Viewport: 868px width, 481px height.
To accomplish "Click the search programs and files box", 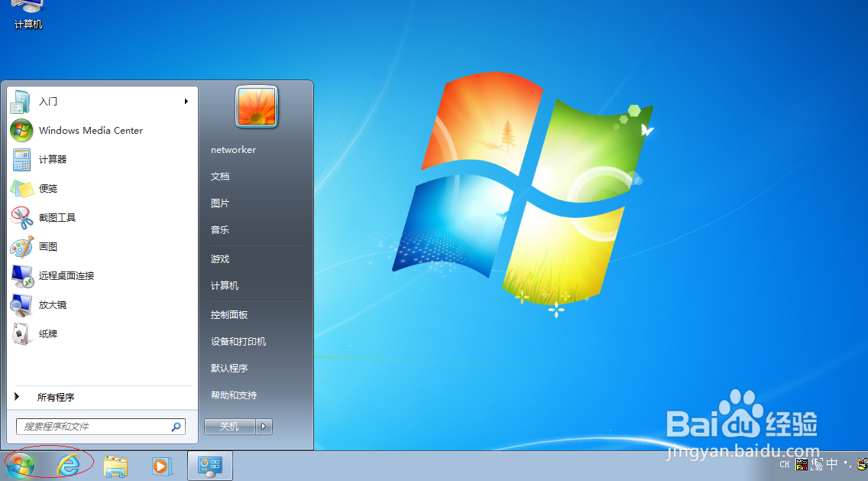I will [x=101, y=427].
